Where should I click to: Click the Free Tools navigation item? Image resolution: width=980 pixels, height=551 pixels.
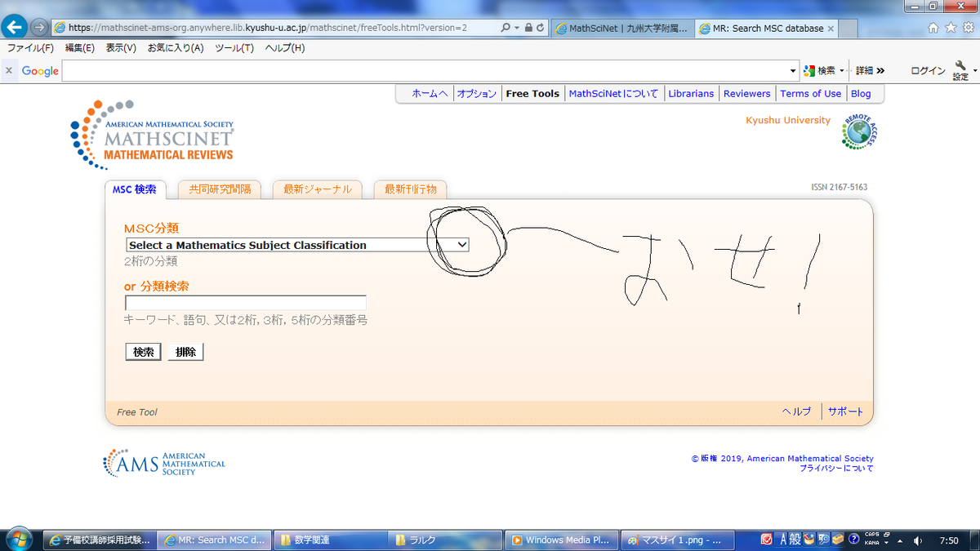pos(532,94)
